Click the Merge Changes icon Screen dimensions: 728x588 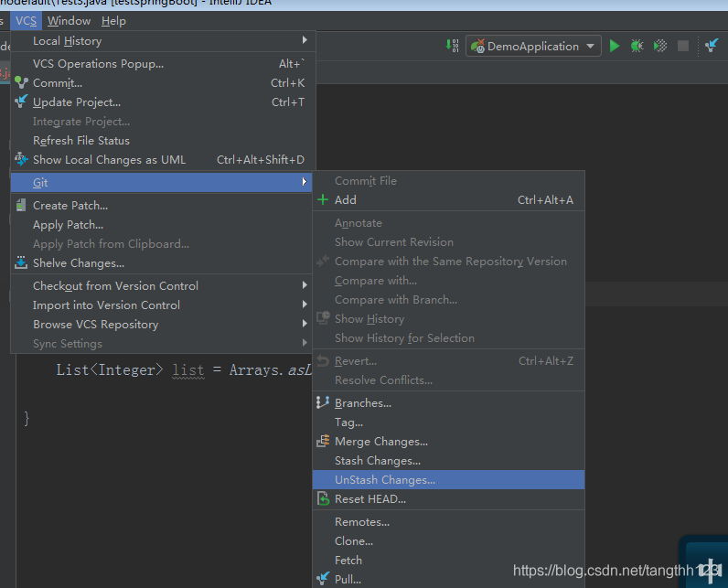(x=323, y=441)
